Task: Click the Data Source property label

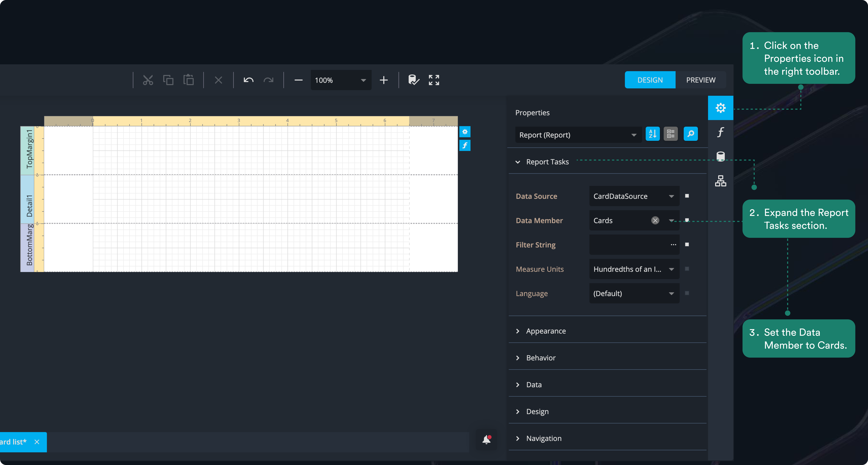Action: (x=536, y=196)
